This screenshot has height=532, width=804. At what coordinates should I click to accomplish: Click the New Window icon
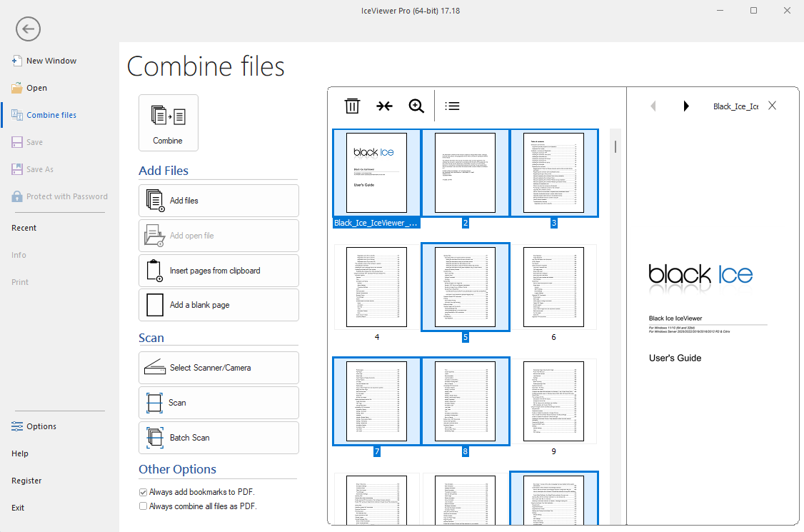tap(17, 61)
